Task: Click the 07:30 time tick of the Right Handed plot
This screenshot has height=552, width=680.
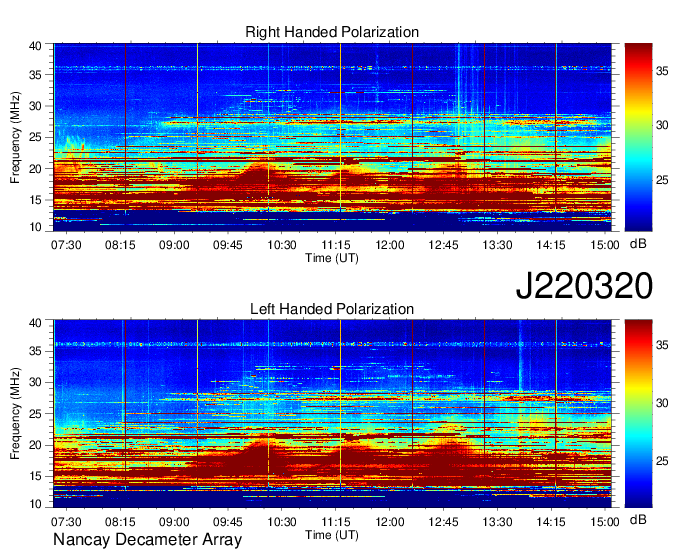Action: [x=66, y=245]
